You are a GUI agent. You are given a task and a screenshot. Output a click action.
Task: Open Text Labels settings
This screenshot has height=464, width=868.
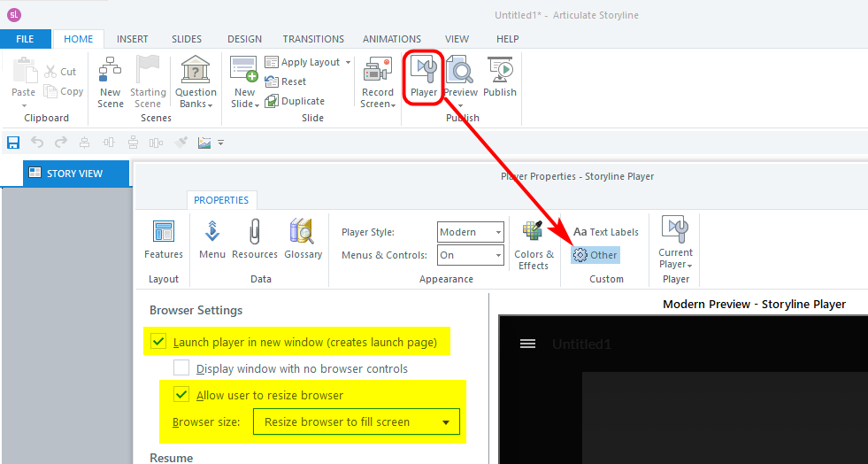(x=606, y=232)
